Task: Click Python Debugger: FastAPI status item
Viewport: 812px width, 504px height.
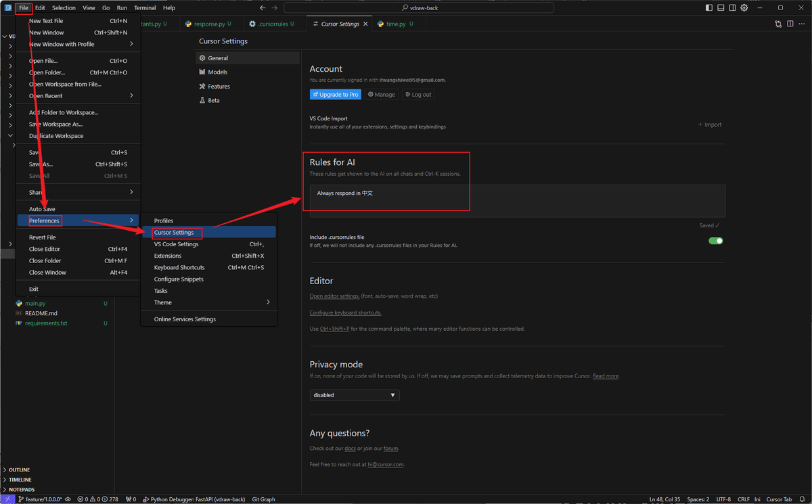Action: point(193,499)
